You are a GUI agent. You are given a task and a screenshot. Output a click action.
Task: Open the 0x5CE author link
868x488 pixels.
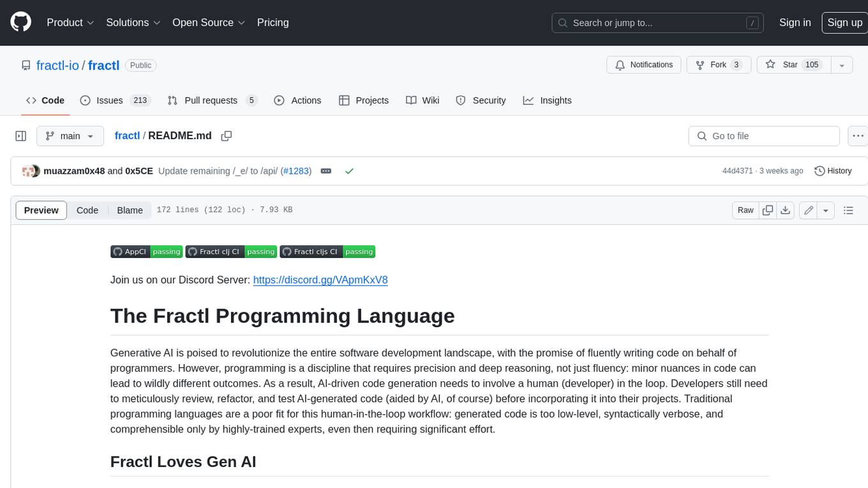pyautogui.click(x=139, y=171)
